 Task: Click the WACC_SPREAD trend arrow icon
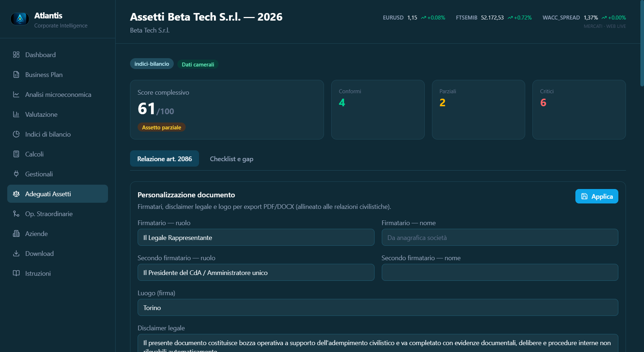(x=604, y=18)
